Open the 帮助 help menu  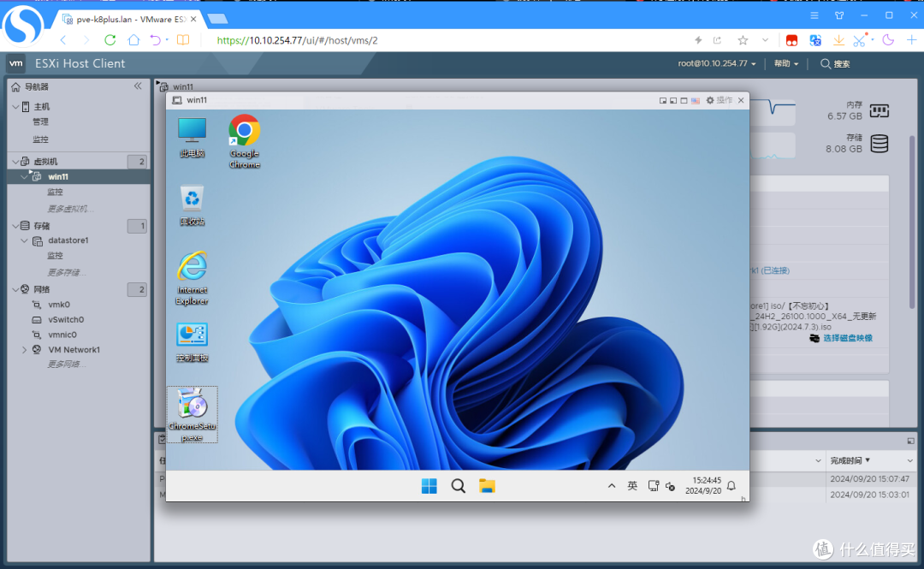(x=786, y=63)
